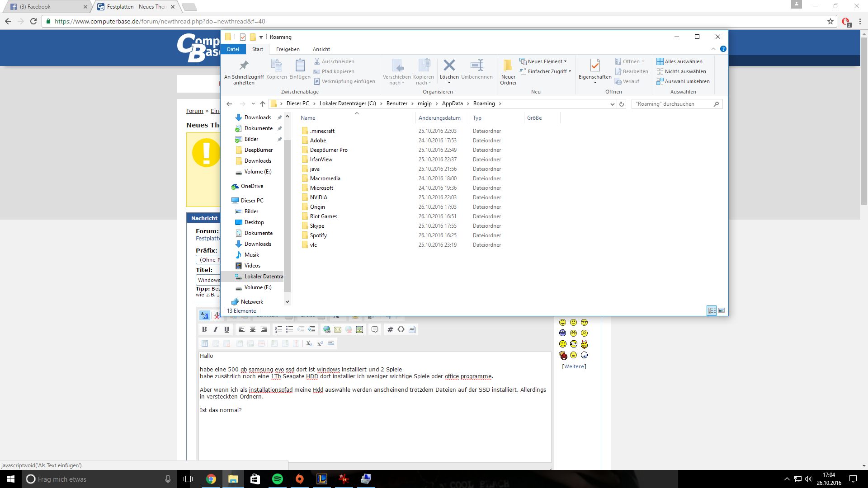
Task: Click the insert image icon in the forum editor
Action: point(359,329)
